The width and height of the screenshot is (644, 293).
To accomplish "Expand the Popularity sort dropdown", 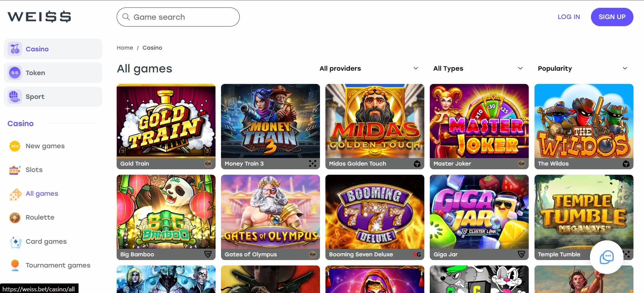I will click(x=582, y=68).
